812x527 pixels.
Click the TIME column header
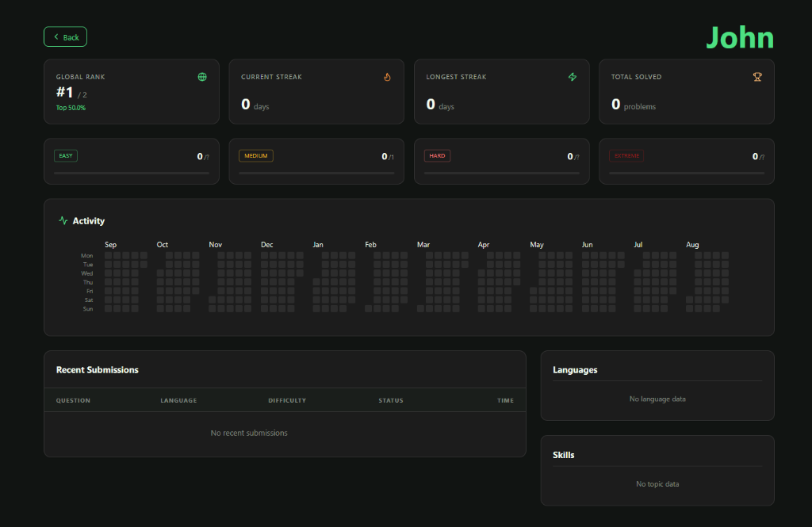pos(505,400)
